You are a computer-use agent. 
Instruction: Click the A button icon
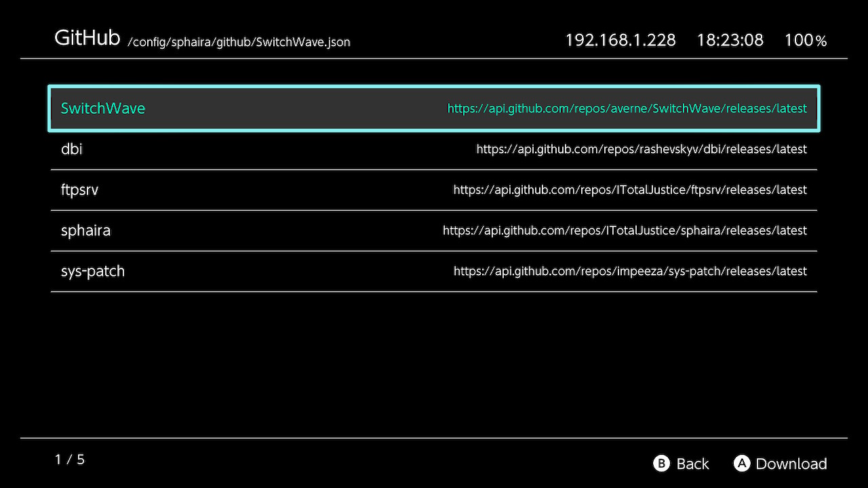coord(742,463)
